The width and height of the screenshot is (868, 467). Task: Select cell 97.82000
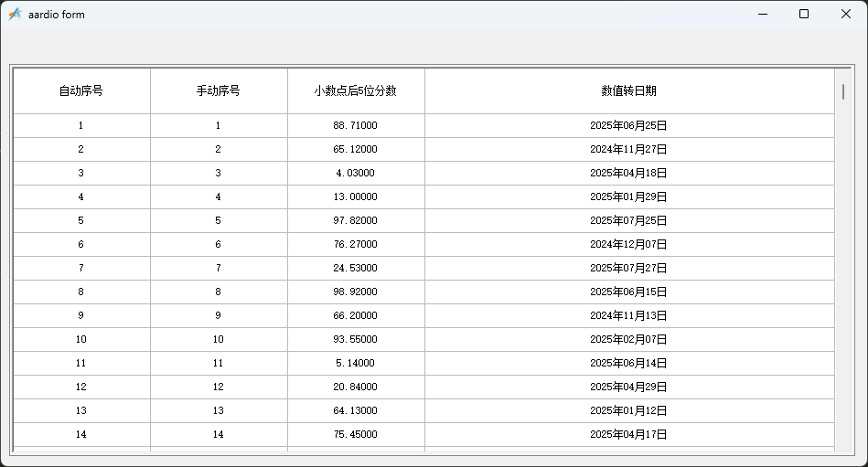click(x=356, y=221)
